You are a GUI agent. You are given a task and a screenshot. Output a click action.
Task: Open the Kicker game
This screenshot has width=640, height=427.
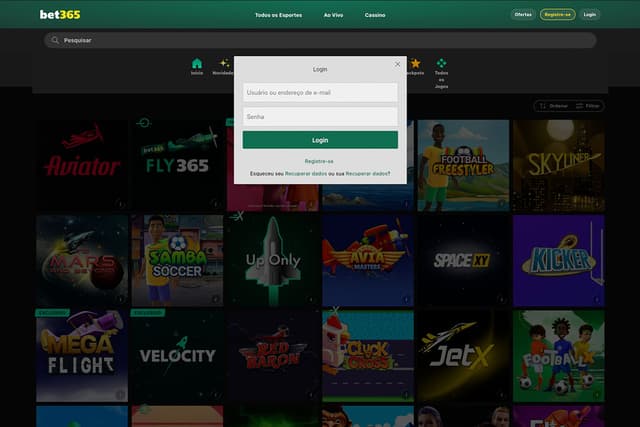tap(559, 261)
